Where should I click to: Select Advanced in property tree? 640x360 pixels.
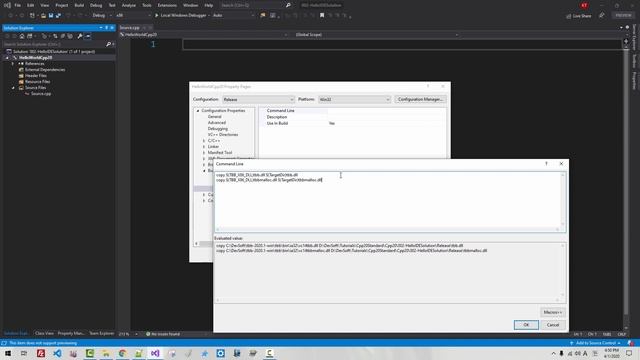(x=217, y=122)
